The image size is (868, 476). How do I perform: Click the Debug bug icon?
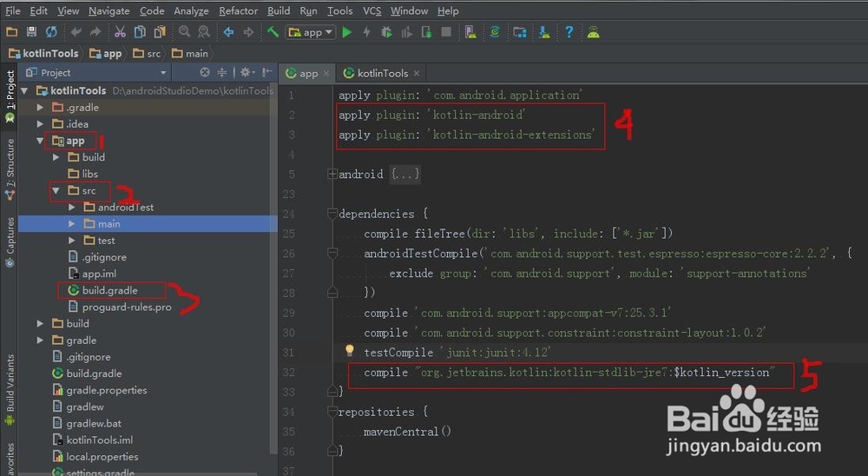click(x=386, y=32)
